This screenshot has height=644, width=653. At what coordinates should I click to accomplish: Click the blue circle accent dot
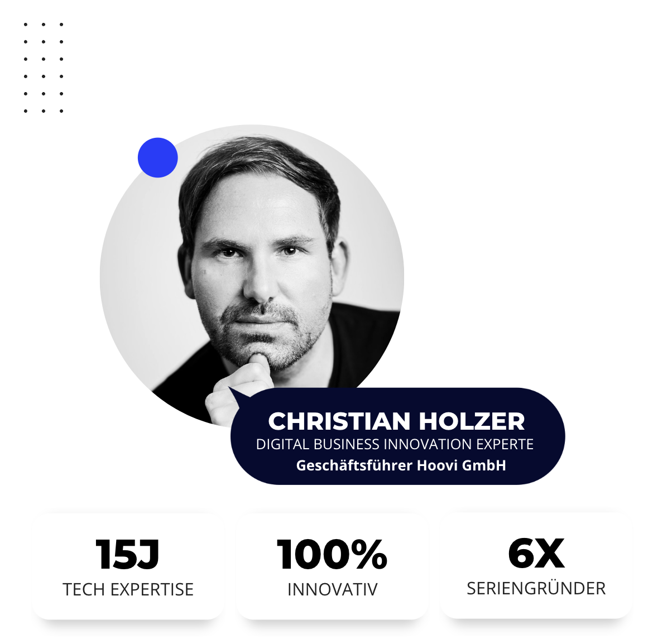point(158,158)
